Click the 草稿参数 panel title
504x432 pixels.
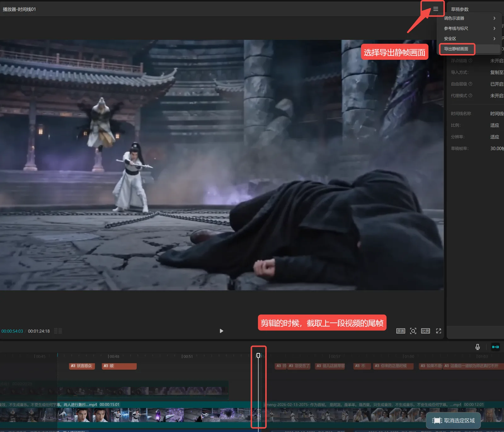(460, 9)
